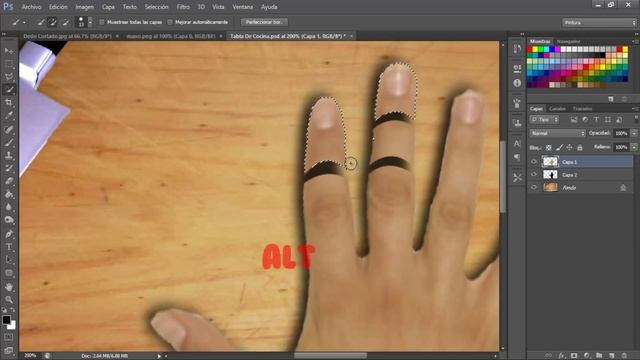Viewport: 640px width, 360px height.
Task: Toggle lock position
Action: (x=569, y=147)
